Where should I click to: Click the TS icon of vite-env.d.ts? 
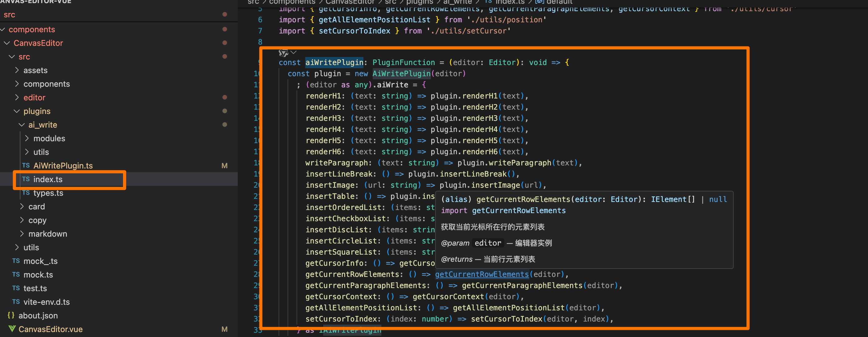pos(16,302)
